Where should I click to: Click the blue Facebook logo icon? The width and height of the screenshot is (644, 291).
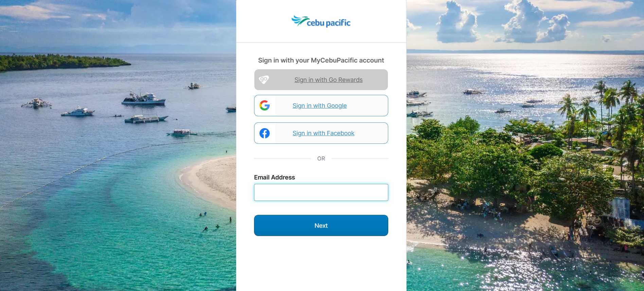click(265, 133)
